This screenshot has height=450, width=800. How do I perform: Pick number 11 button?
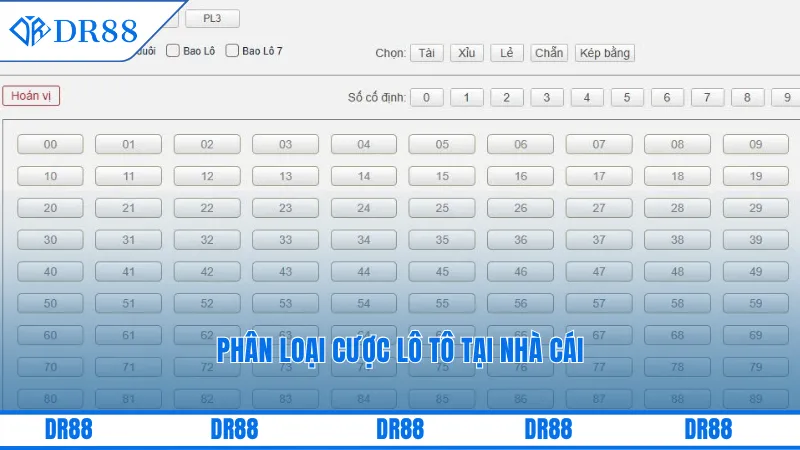point(129,176)
